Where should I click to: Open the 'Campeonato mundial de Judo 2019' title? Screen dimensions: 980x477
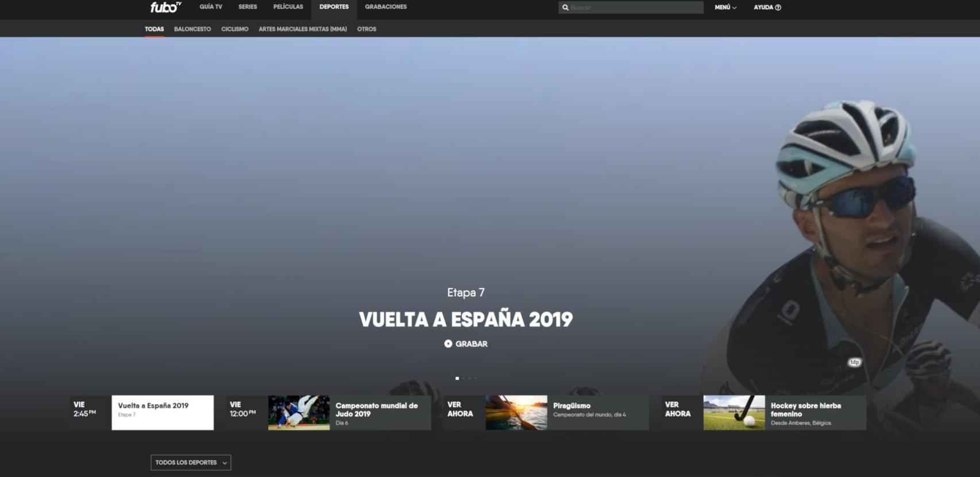point(376,410)
